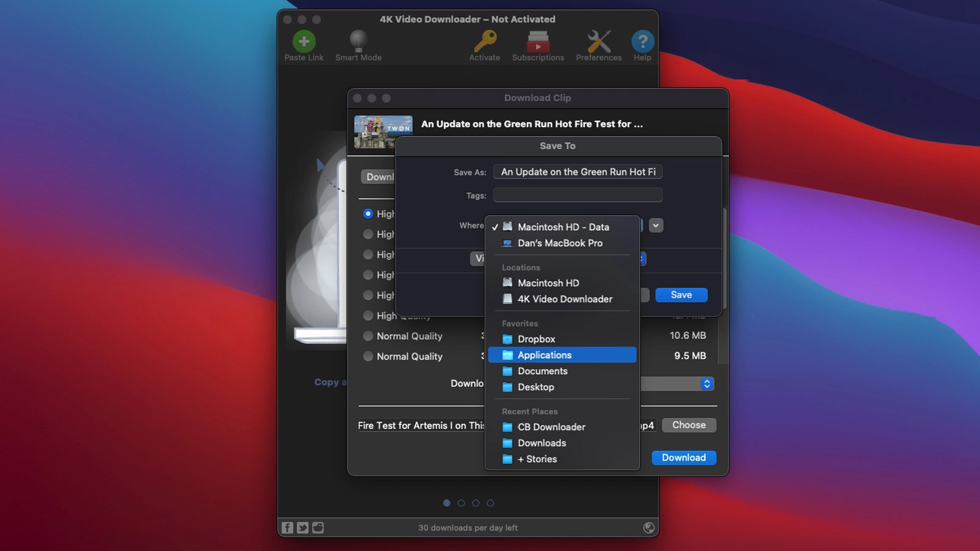Click the Documents folder icon in the location list
The height and width of the screenshot is (551, 980).
507,371
